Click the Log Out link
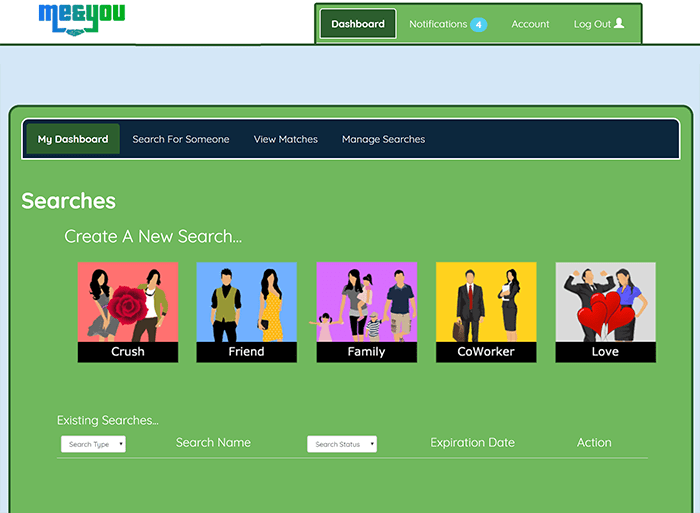Image resolution: width=700 pixels, height=513 pixels. point(592,24)
